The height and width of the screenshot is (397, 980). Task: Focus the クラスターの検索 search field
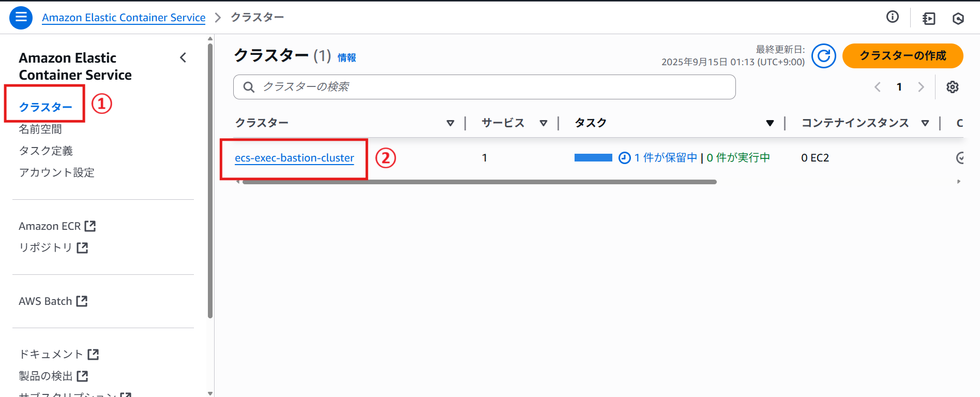click(484, 87)
